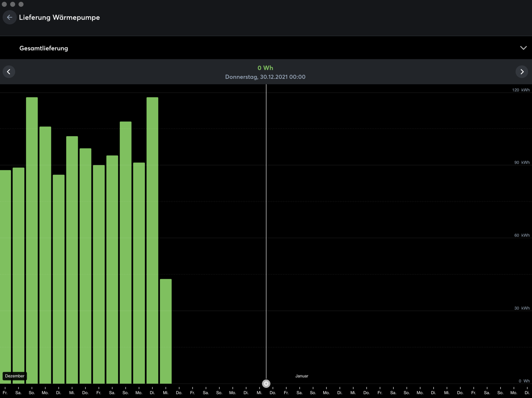Viewport: 532px width, 398px height.
Task: Open the Gesamtlieferung dropdown label
Action: pyautogui.click(x=44, y=48)
